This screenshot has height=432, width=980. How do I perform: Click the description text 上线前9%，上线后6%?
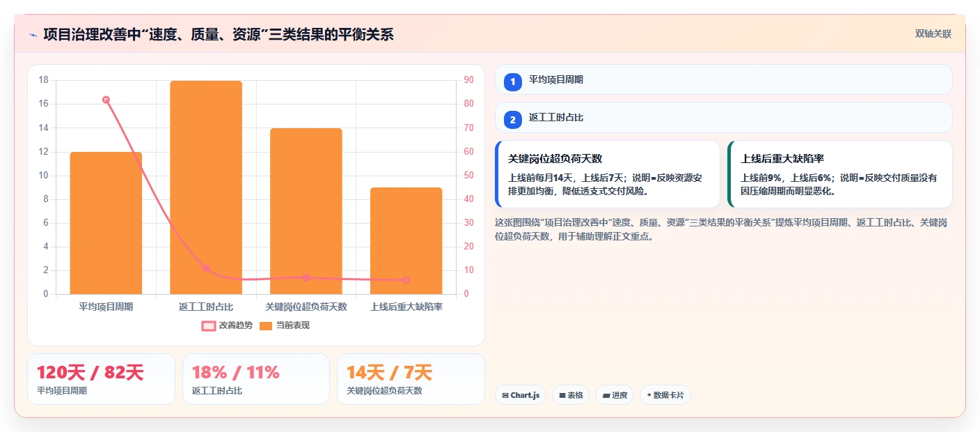click(839, 184)
